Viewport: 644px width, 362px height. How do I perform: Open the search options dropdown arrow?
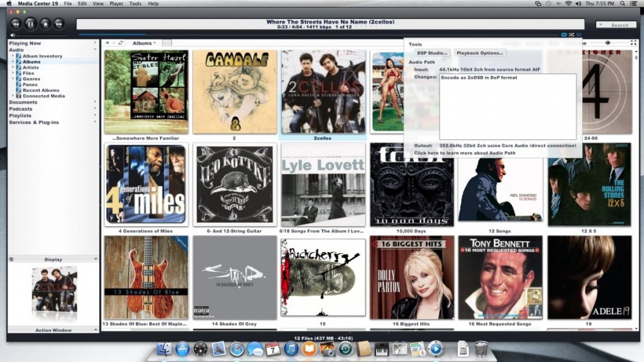coord(601,25)
